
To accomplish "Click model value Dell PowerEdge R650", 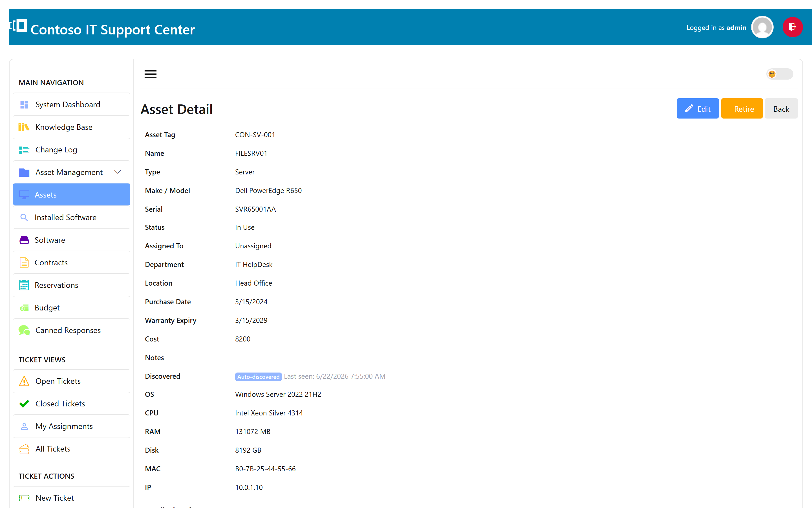I will pos(268,190).
